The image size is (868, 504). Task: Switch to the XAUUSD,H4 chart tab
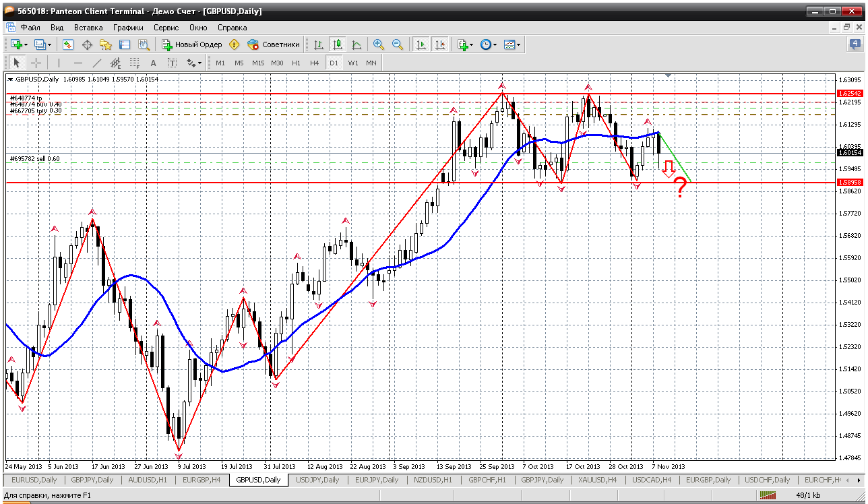[597, 480]
